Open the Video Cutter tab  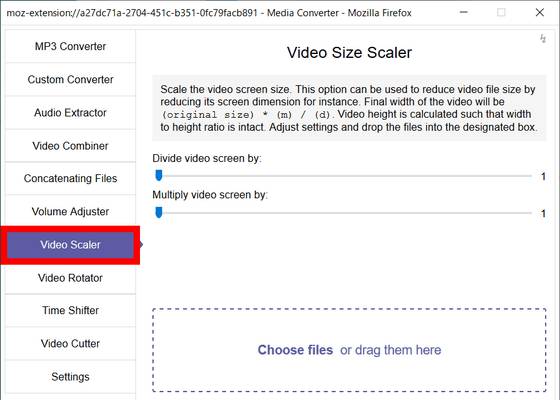70,344
